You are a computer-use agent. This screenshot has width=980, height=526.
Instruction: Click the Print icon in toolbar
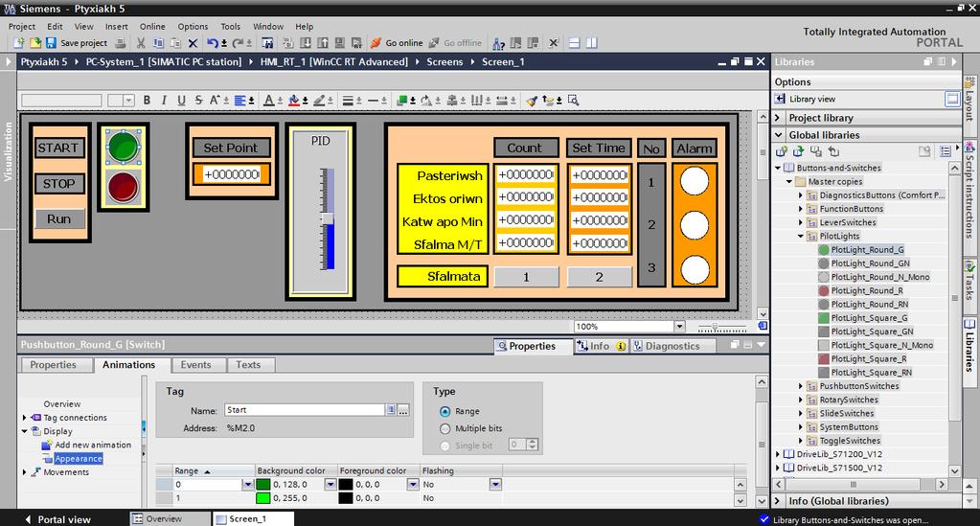(121, 43)
